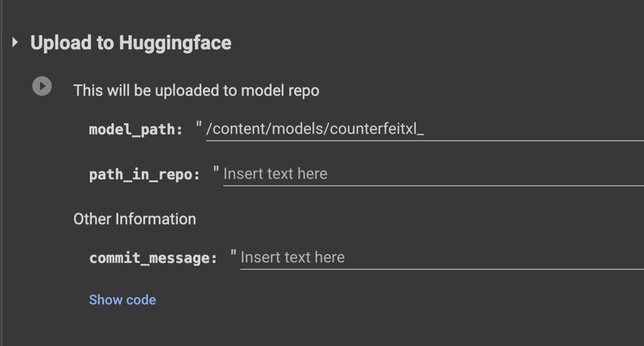Click the model_path label

point(135,130)
